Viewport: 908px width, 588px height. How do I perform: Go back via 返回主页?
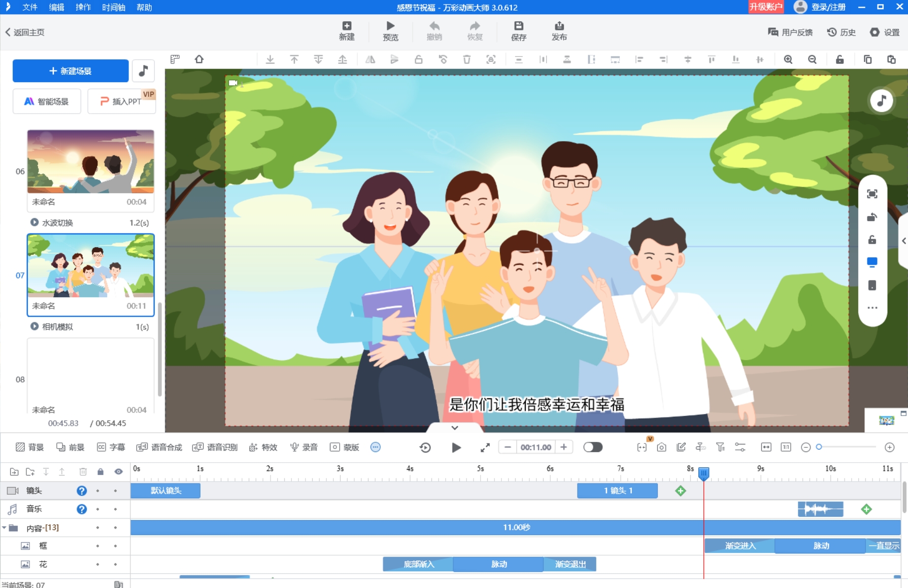(25, 32)
